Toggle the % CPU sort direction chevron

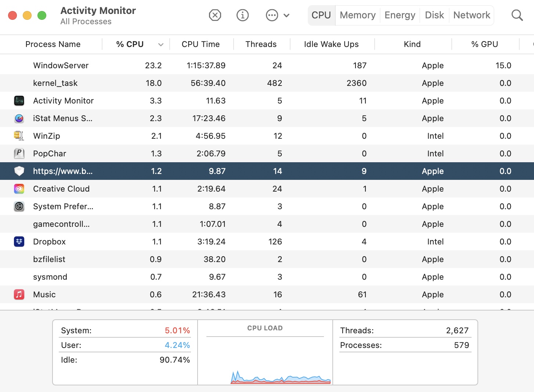click(x=160, y=44)
